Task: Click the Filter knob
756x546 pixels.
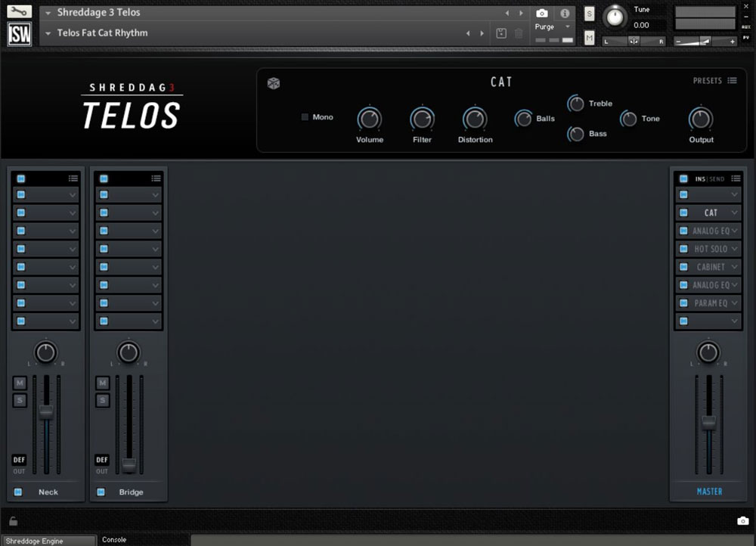Action: [x=422, y=119]
